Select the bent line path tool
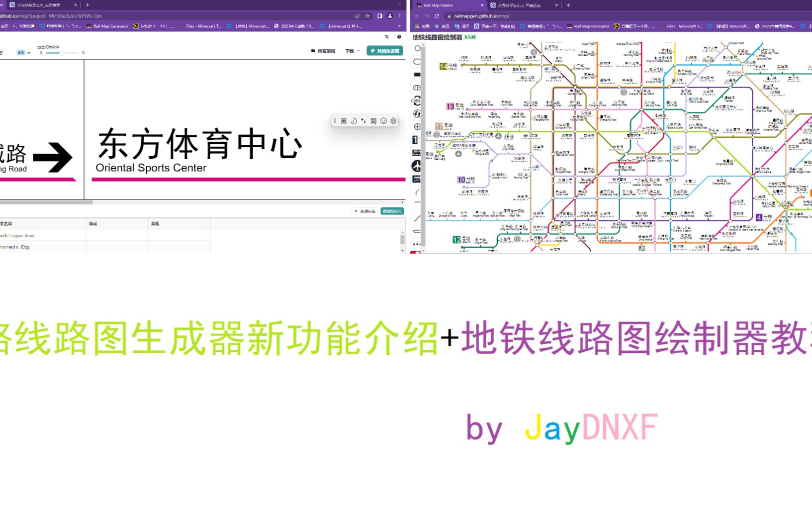 click(417, 192)
